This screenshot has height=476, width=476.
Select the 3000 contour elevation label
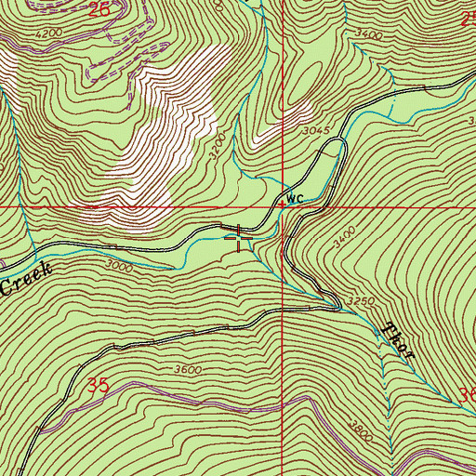pyautogui.click(x=119, y=266)
